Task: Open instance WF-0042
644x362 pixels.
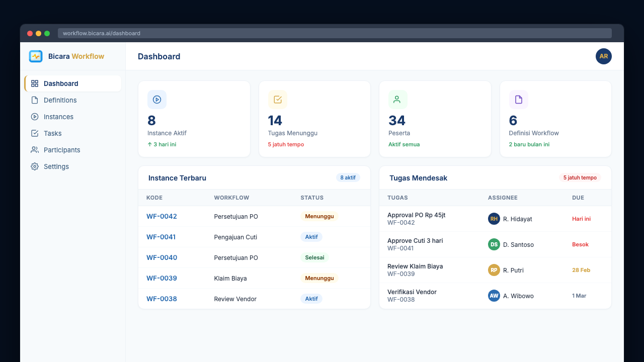Action: 162,216
